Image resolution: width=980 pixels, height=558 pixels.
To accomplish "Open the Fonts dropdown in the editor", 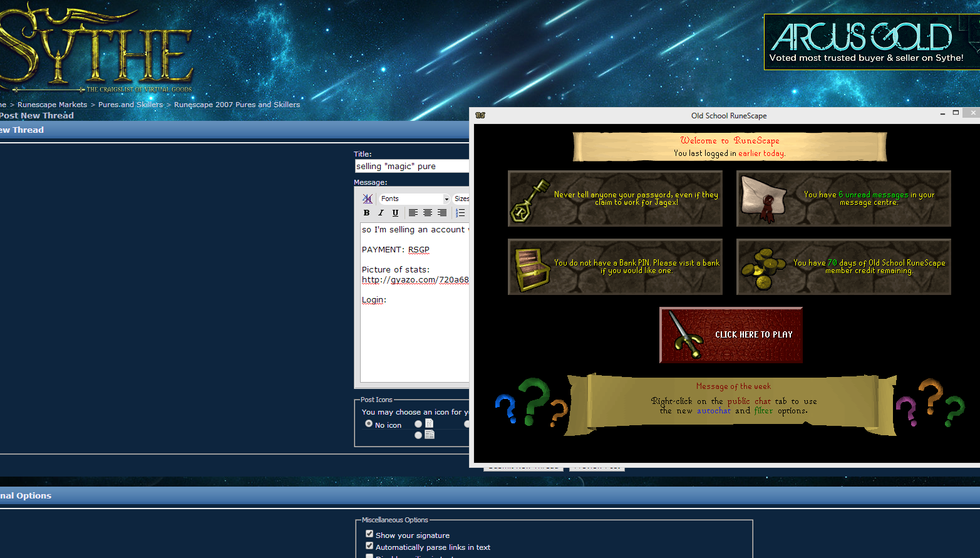I will [x=415, y=199].
